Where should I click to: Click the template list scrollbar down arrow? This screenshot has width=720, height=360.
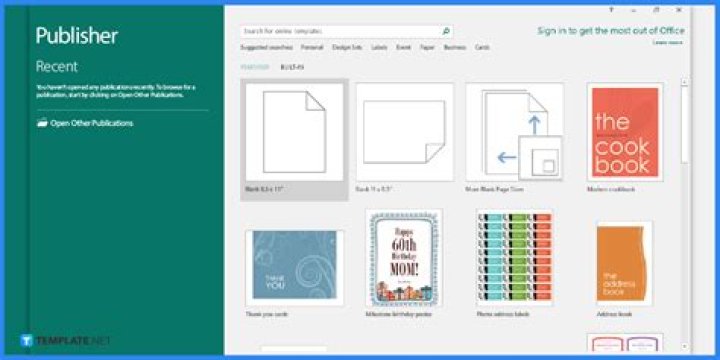(685, 346)
